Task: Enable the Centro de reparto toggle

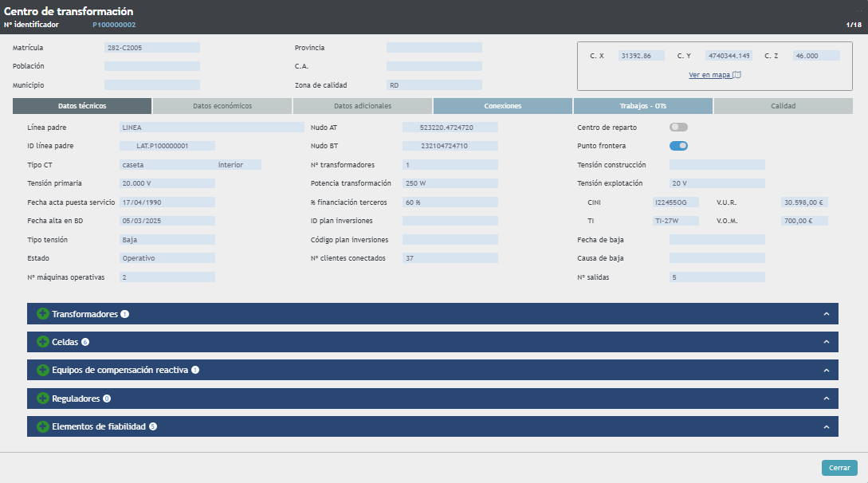Action: point(678,128)
